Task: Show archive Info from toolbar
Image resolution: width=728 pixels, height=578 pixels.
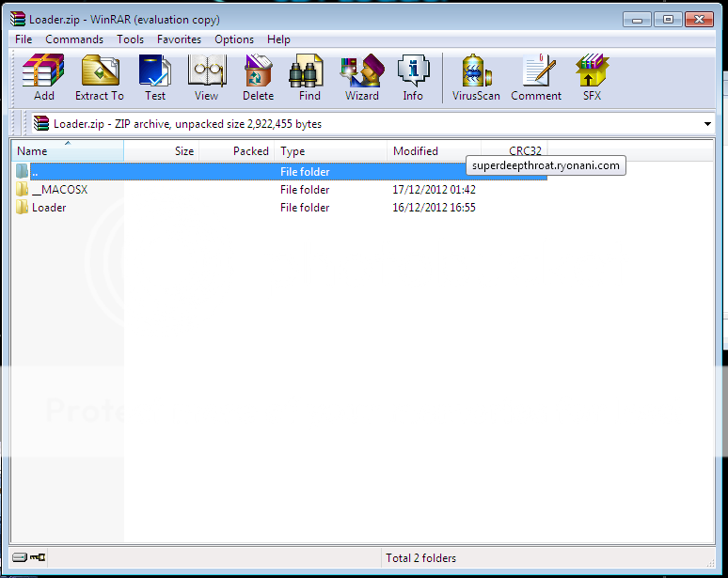Action: [x=413, y=77]
